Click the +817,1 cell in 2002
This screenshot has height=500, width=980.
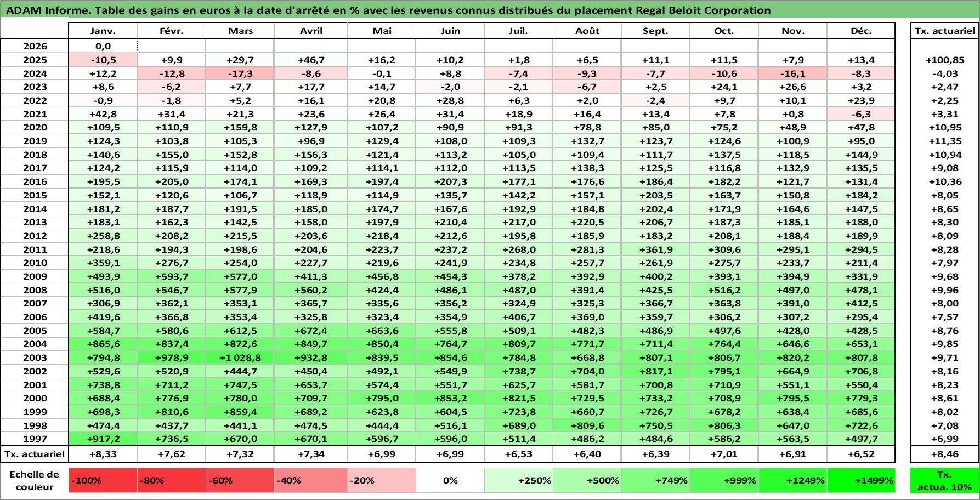tap(655, 371)
